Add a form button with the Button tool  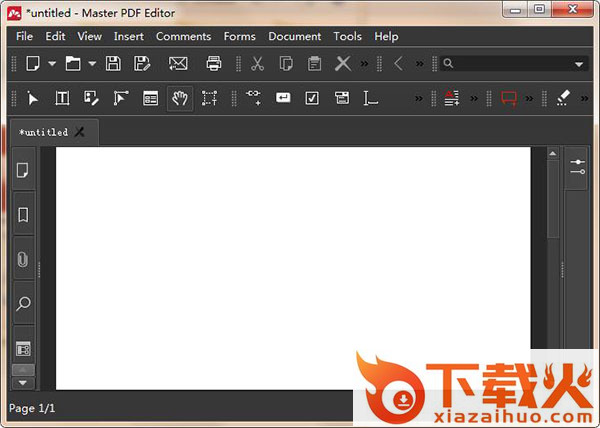283,98
